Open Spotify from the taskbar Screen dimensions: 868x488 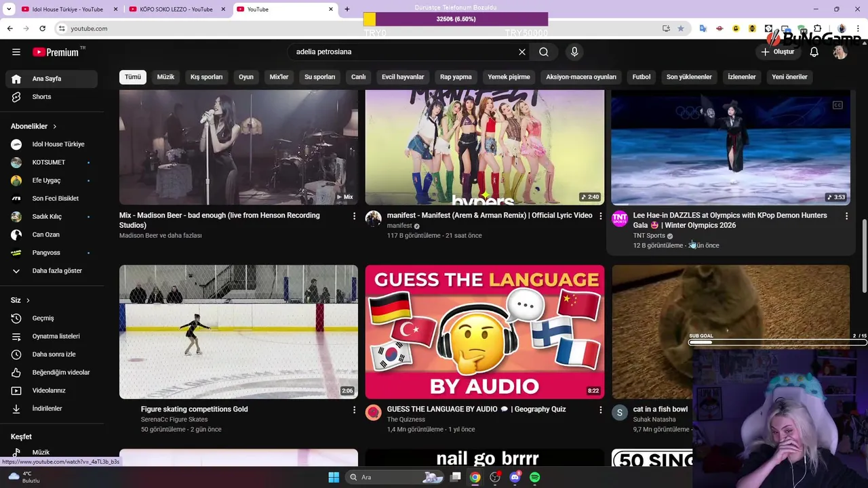[534, 477]
